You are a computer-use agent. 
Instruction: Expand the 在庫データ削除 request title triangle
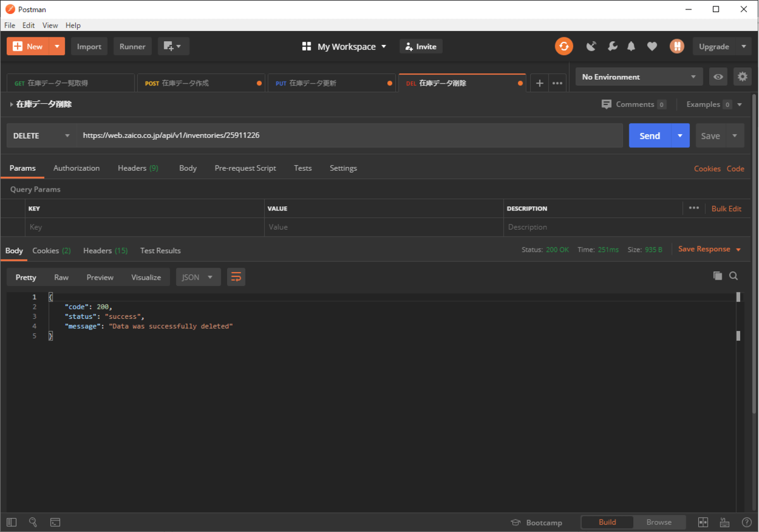click(x=11, y=104)
